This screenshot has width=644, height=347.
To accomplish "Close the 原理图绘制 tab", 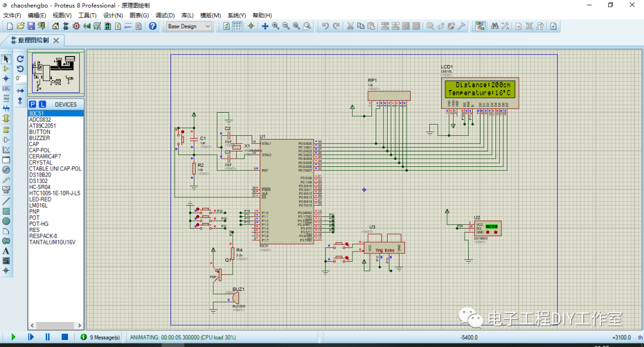I will click(x=56, y=40).
